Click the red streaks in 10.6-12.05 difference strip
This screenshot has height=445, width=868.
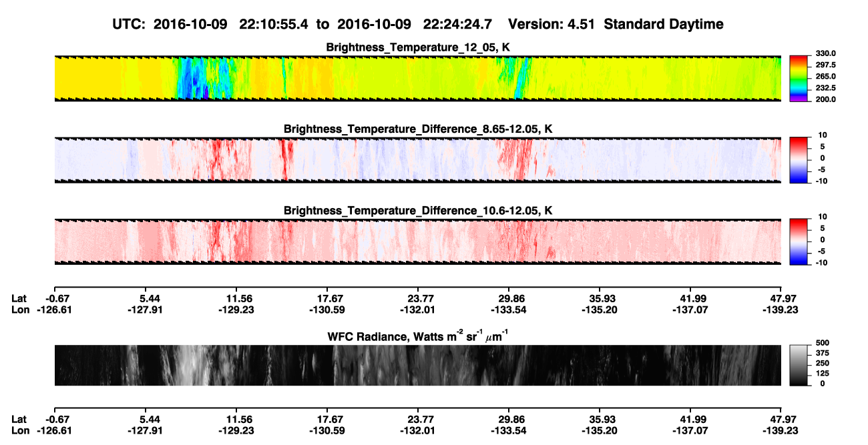230,242
